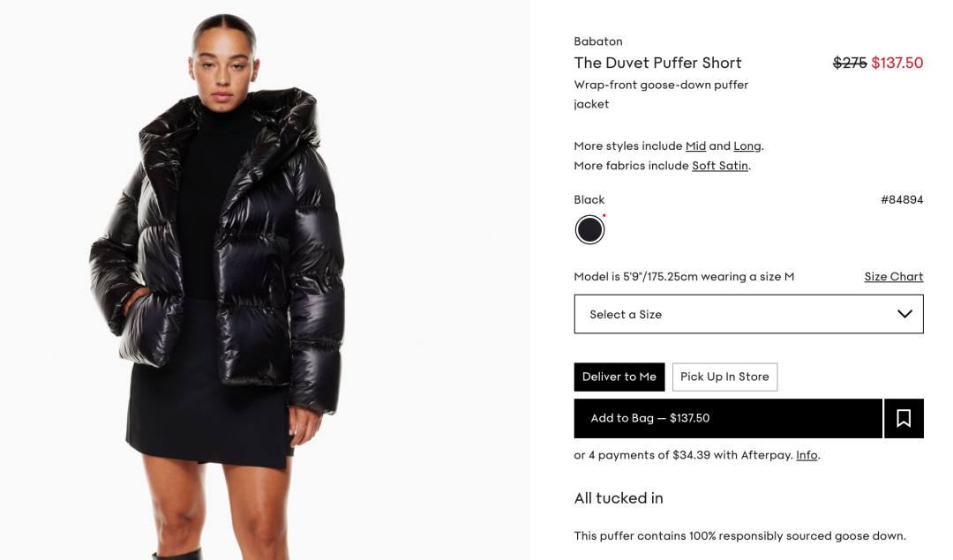Click the All tucked in heading
This screenshot has height=560, width=953.
click(x=619, y=498)
